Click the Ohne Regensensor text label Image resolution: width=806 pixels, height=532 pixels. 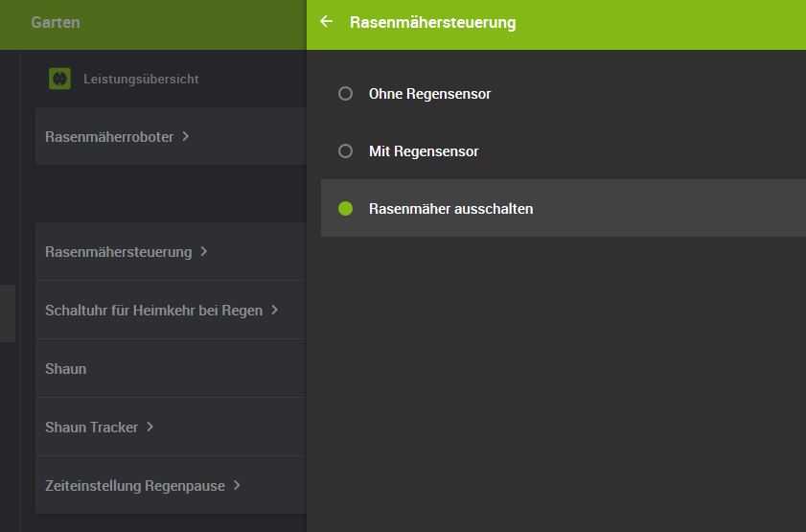coord(429,94)
